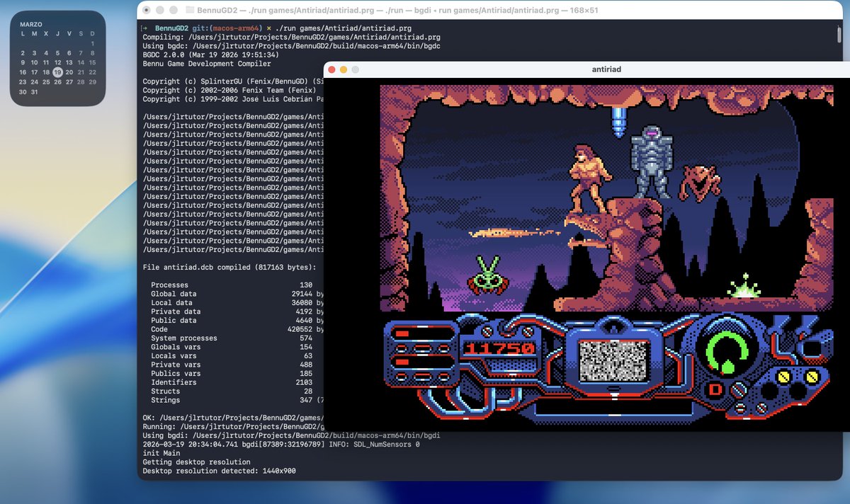The height and width of the screenshot is (504, 850).
Task: Click the lower red bar in HUD left panel
Action: [x=402, y=362]
